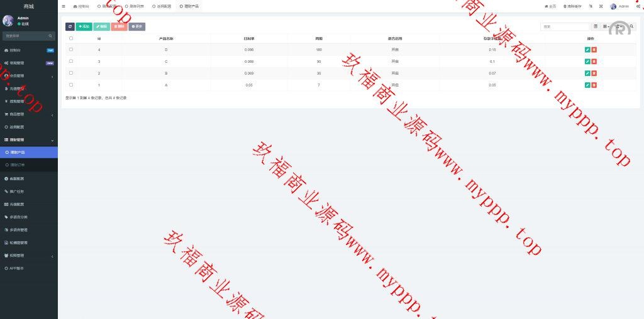
Task: Click the language switch icon in top bar
Action: coord(591,6)
